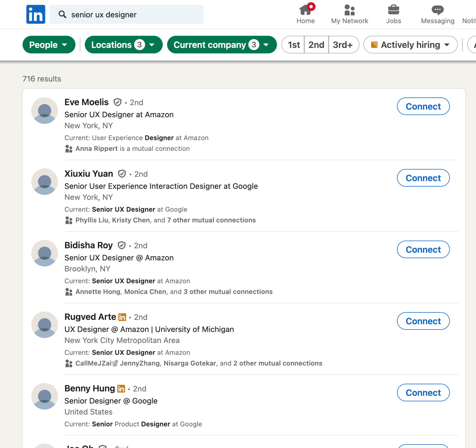Click 'Senior User Experience Interaction Designer at Google'
Screen dimensions: 476x448
161,186
